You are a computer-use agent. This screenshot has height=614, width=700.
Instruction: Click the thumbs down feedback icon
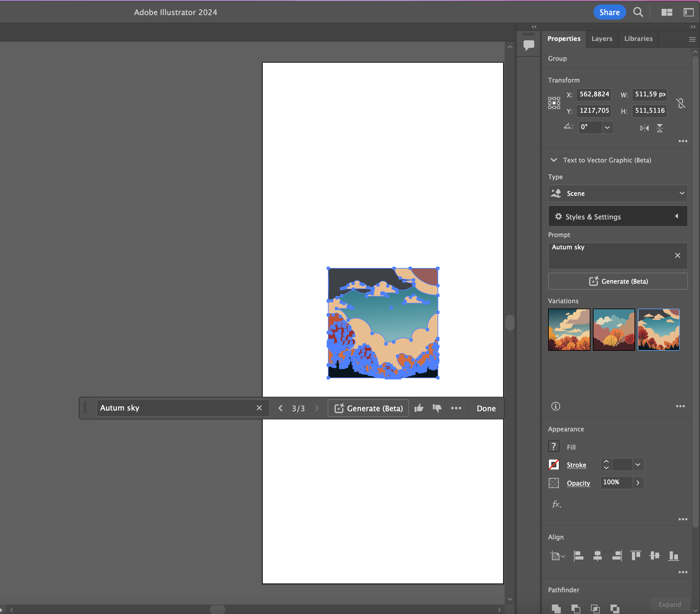pyautogui.click(x=437, y=408)
